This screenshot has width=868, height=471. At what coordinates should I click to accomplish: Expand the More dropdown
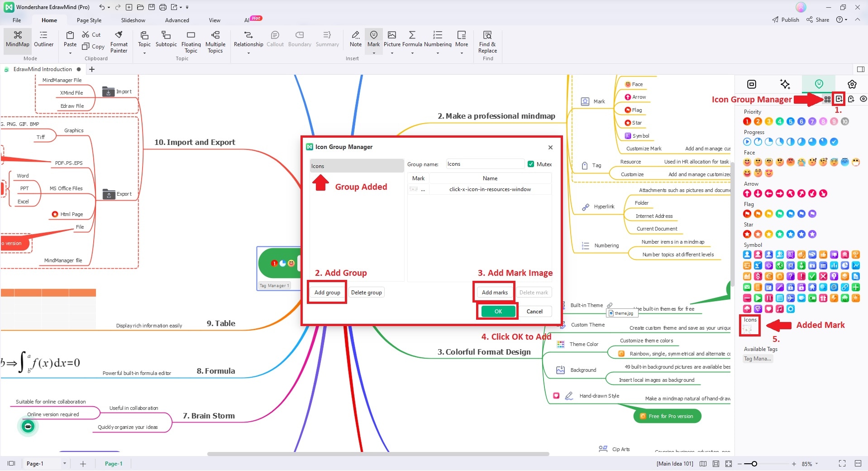click(462, 53)
